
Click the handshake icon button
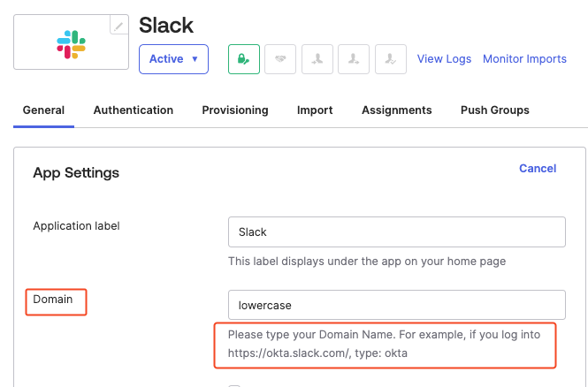(280, 59)
